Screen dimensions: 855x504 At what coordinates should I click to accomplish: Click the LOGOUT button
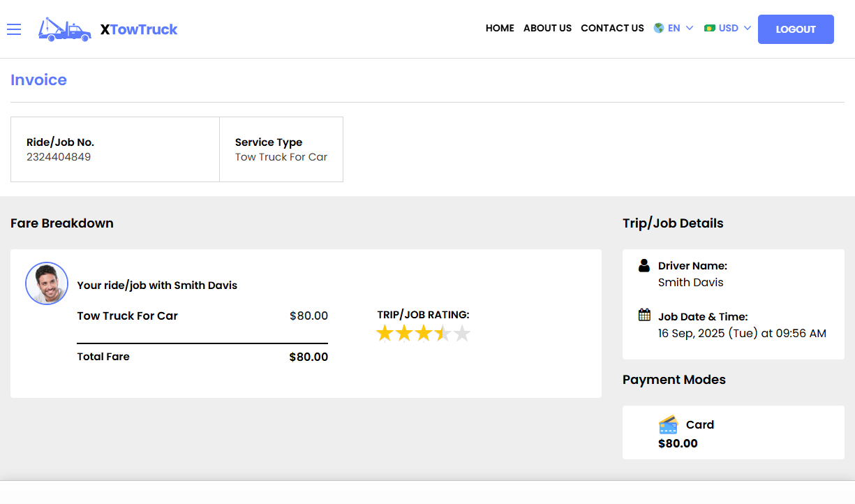(796, 29)
